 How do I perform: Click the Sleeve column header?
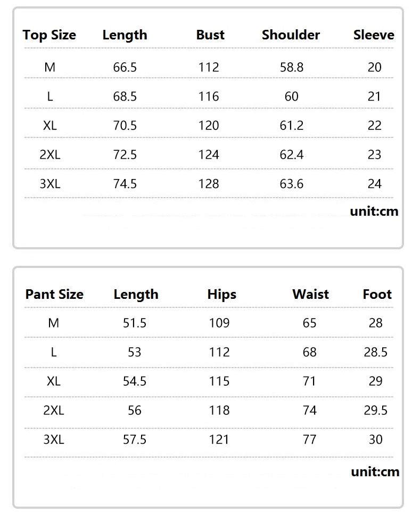[x=374, y=35]
